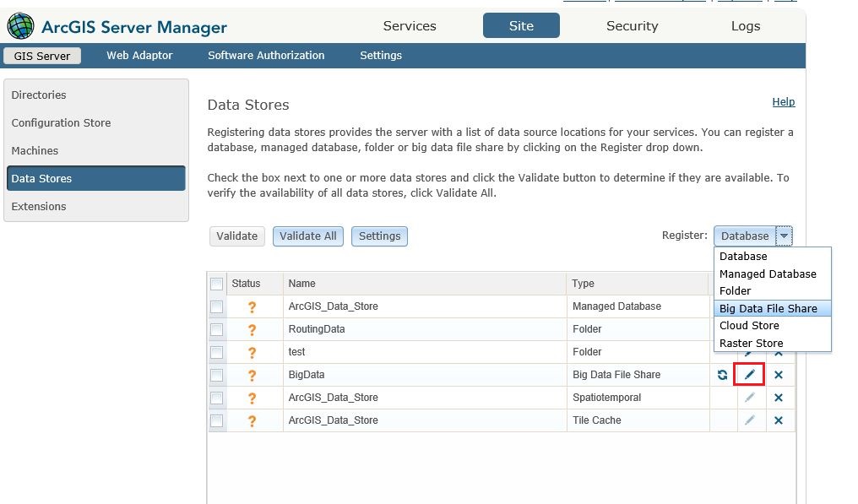
Task: Click the grayed edit pencil for Spatiotemporal
Action: pos(749,398)
